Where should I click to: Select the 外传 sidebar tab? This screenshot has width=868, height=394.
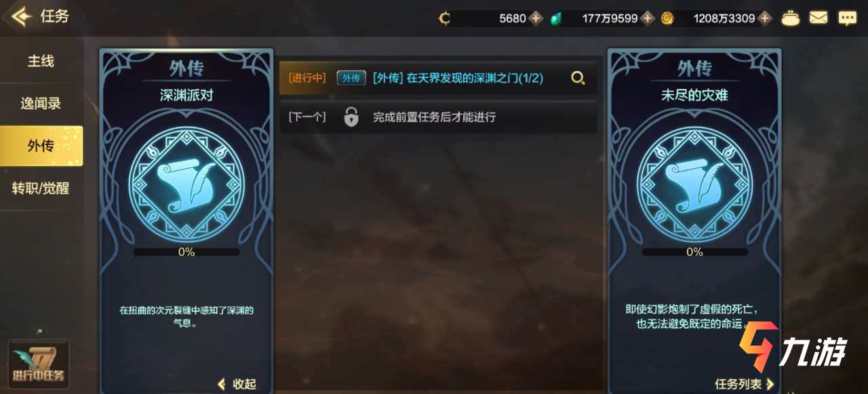point(41,145)
